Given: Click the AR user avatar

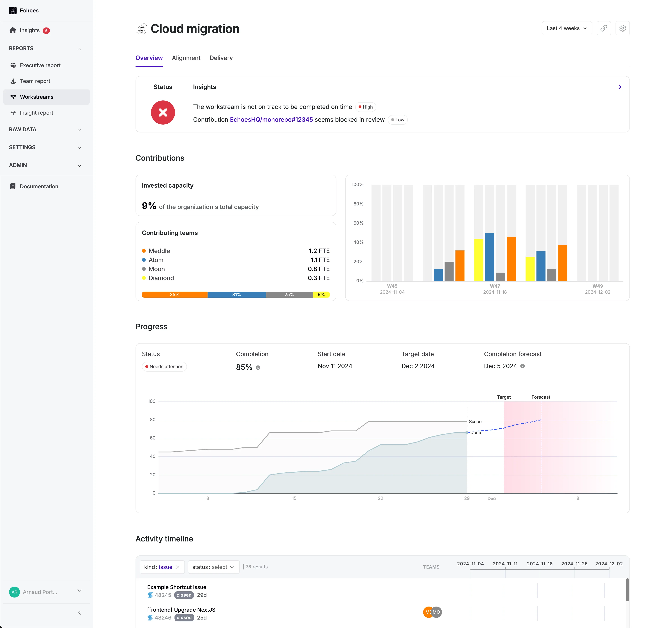Looking at the screenshot, I should click(14, 592).
